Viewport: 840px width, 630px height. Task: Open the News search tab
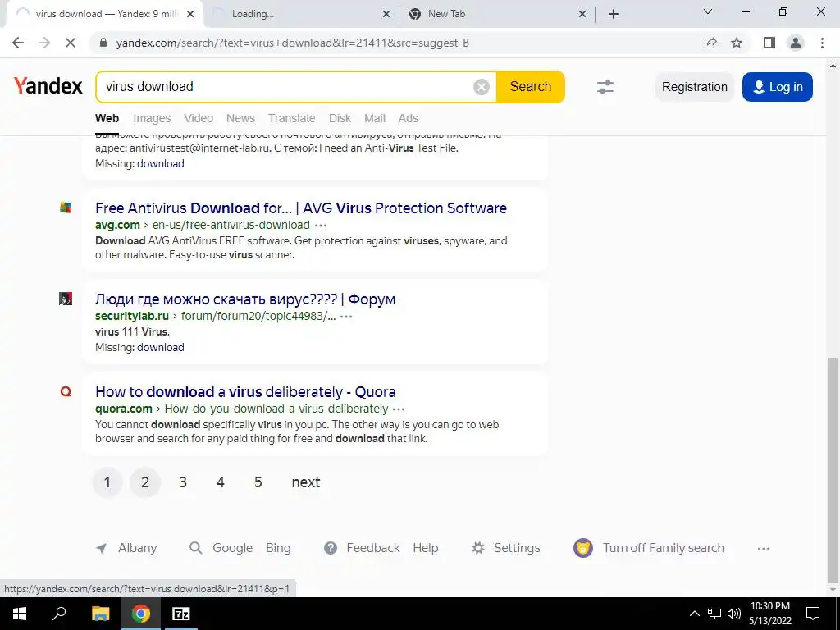pyautogui.click(x=240, y=118)
